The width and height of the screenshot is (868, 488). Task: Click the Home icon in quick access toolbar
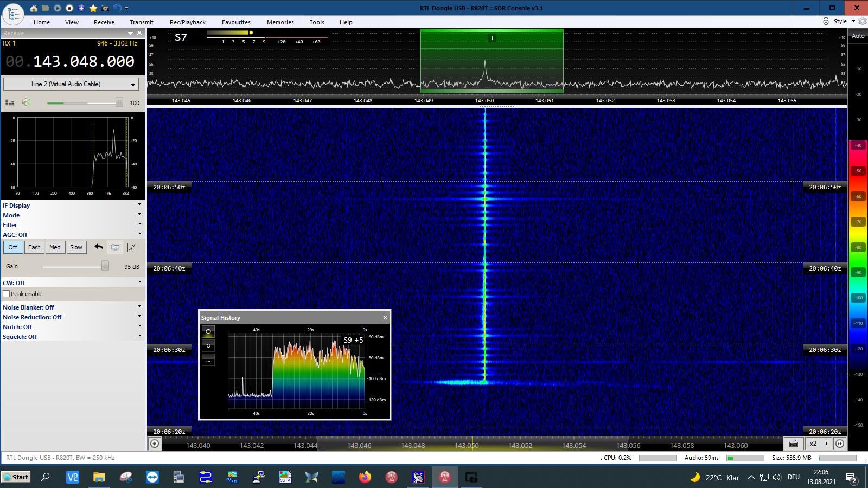point(34,8)
